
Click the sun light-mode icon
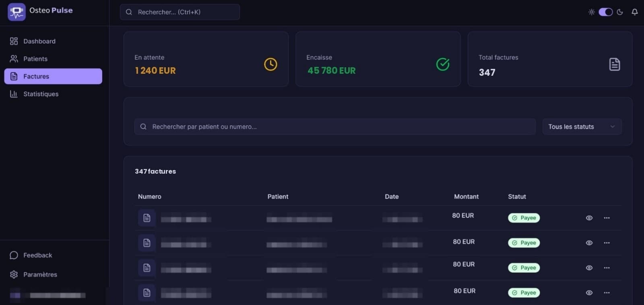[591, 12]
